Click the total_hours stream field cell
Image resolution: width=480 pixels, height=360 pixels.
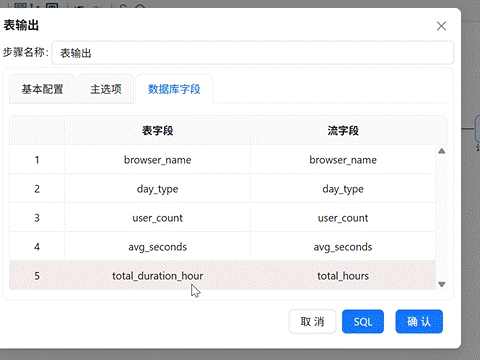(x=343, y=276)
